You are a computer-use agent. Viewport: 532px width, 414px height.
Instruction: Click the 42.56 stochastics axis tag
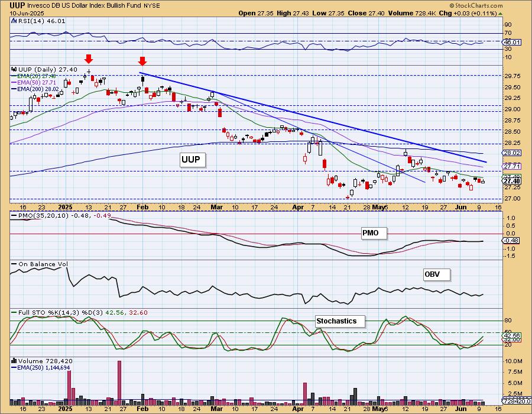pos(511,335)
